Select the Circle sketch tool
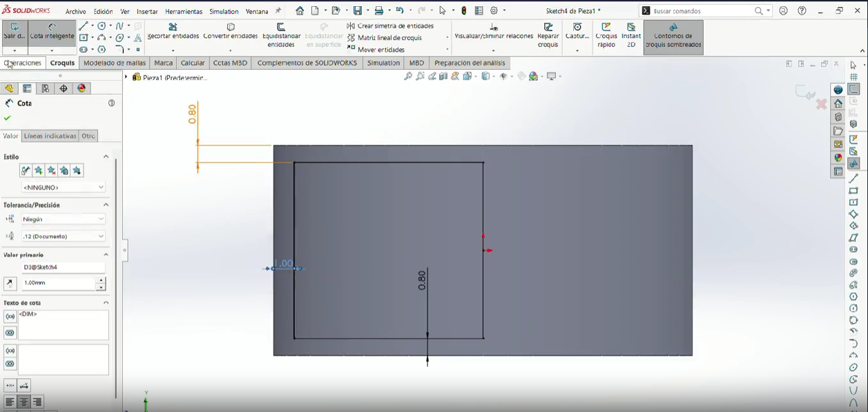This screenshot has width=868, height=412. point(102,26)
